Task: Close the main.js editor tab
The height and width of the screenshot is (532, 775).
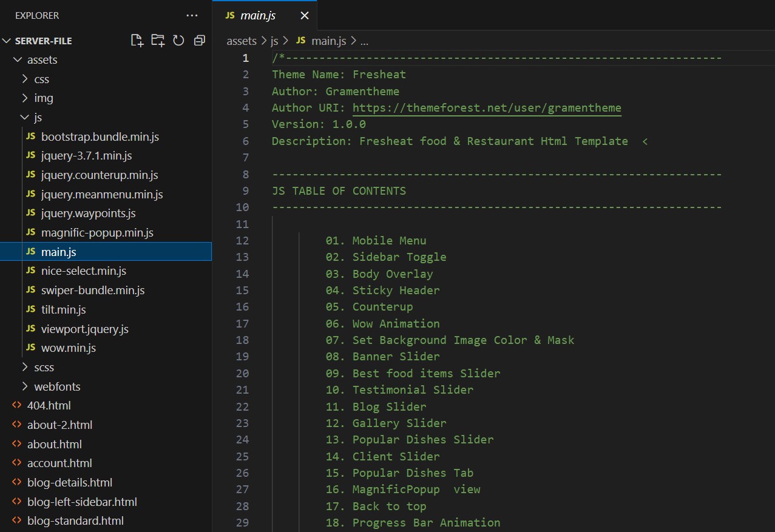Action: coord(305,16)
